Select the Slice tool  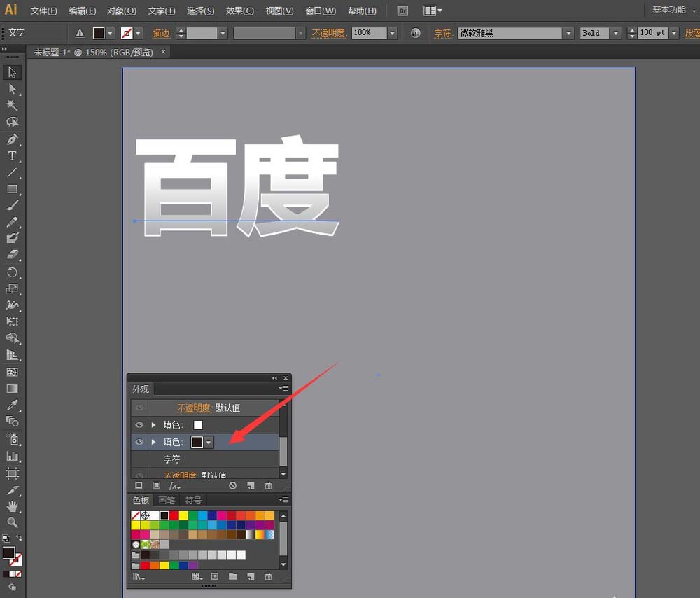pyautogui.click(x=12, y=490)
